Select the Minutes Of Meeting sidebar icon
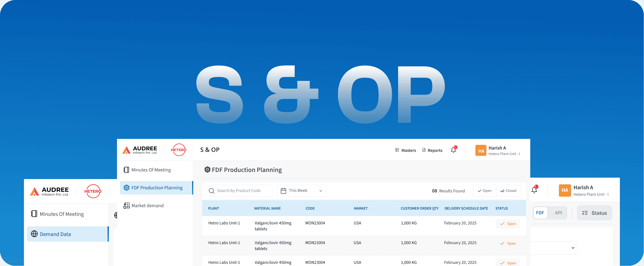Screen dimensions: 644x266 coord(126,170)
